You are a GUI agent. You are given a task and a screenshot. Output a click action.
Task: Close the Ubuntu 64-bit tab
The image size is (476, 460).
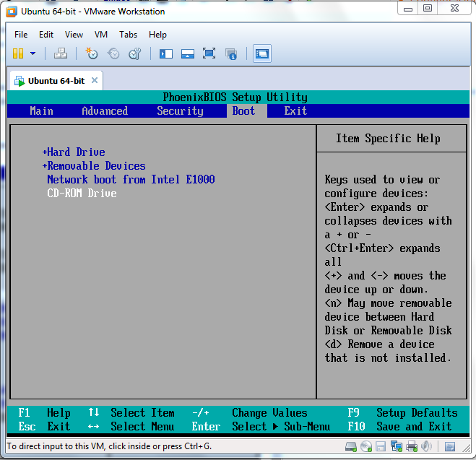pos(95,80)
